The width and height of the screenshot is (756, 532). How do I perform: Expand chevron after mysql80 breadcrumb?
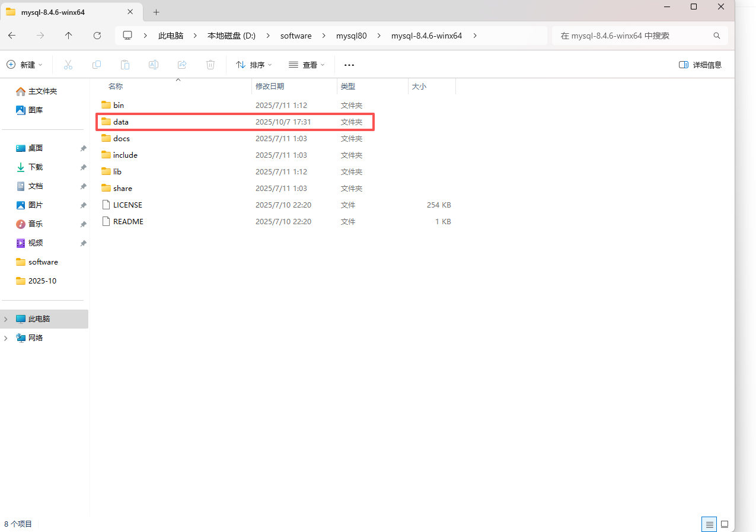[x=379, y=36]
